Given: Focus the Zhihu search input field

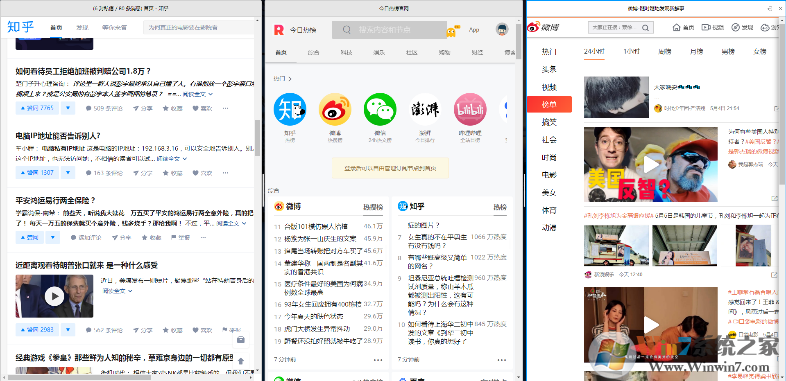Looking at the screenshot, I should coord(199,27).
